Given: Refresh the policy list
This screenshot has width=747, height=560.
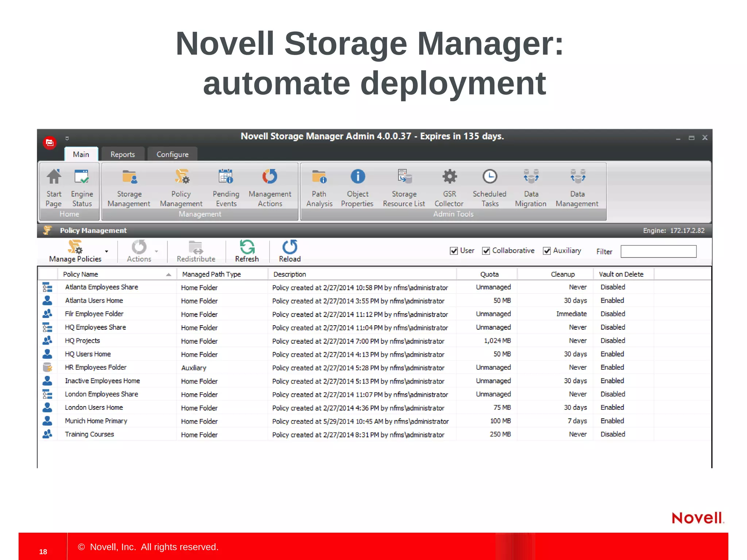Looking at the screenshot, I should pyautogui.click(x=247, y=251).
